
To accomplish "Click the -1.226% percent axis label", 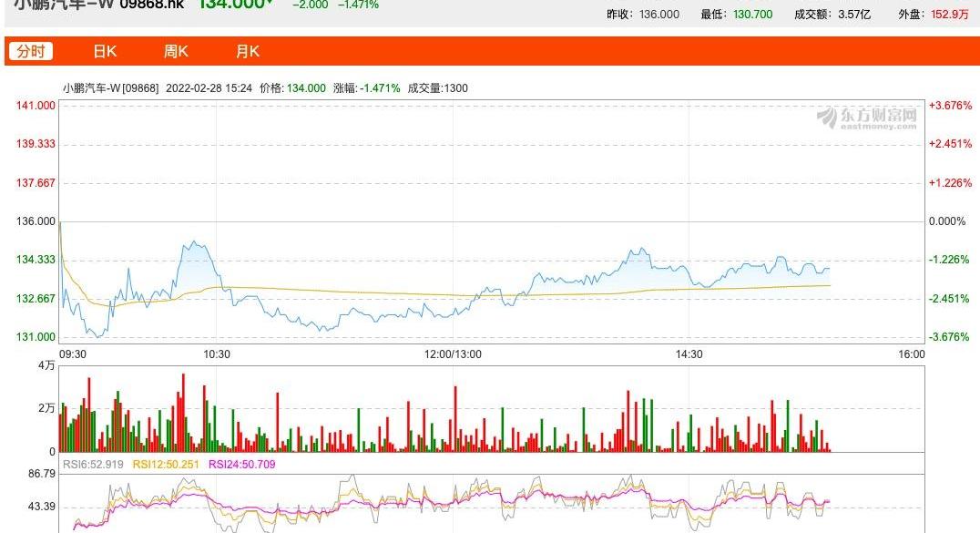I will click(949, 260).
